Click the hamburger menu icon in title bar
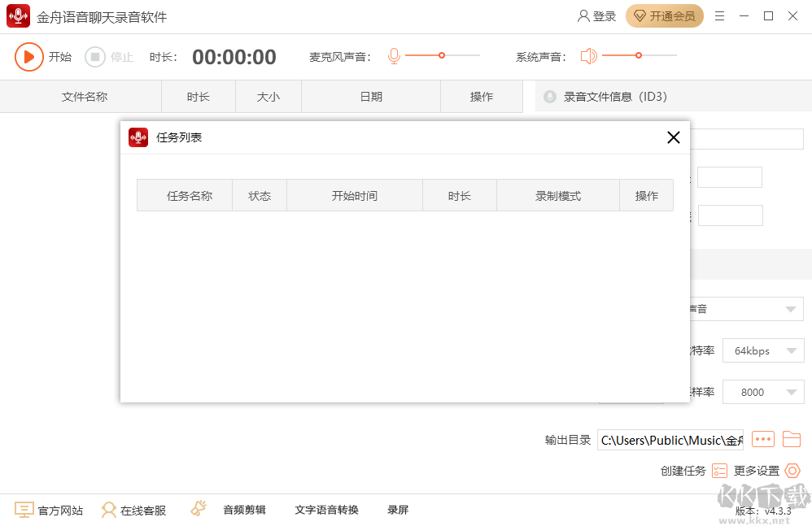Image resolution: width=812 pixels, height=526 pixels. click(x=719, y=15)
